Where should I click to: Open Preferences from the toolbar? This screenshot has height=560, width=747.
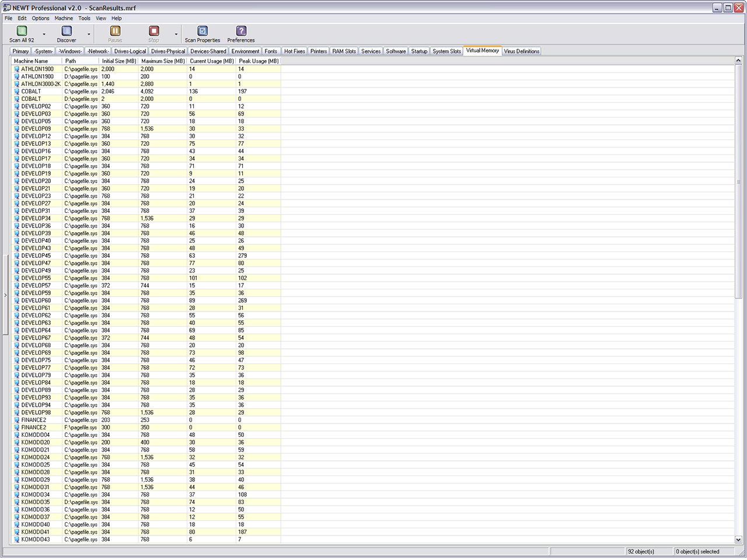(241, 31)
